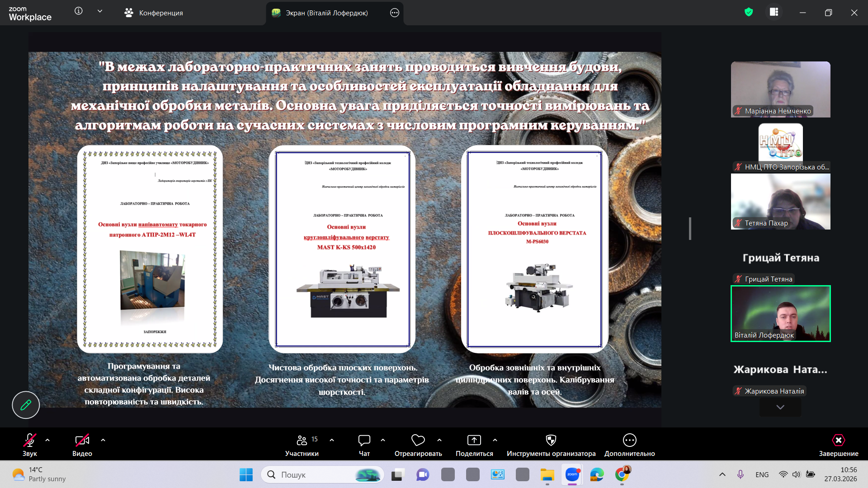Open the meeting info icon
Viewport: 868px width, 488px height.
tap(79, 11)
